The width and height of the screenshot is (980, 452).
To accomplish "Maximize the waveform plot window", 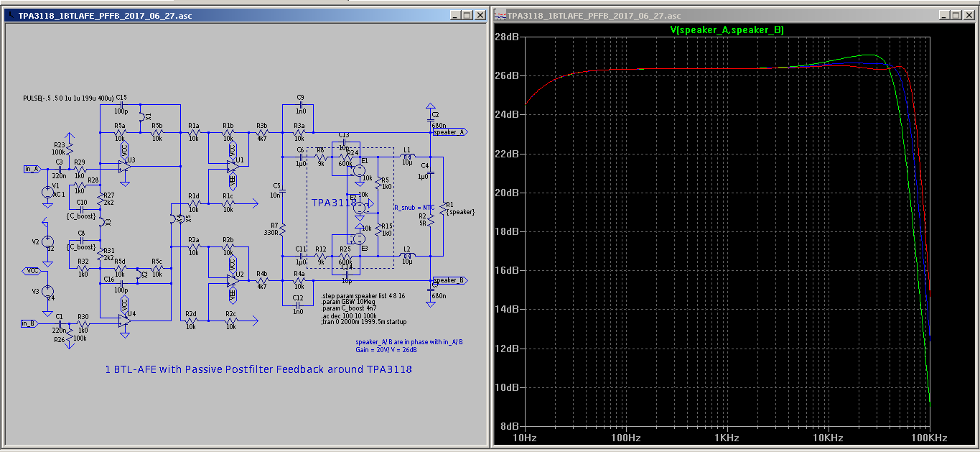I will (x=958, y=15).
